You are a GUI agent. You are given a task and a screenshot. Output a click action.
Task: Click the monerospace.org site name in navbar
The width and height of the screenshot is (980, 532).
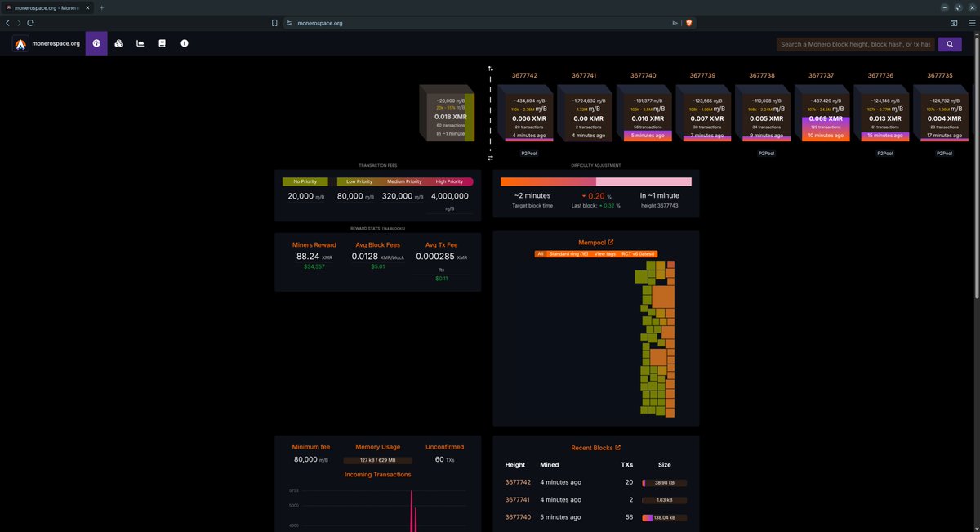(x=56, y=44)
